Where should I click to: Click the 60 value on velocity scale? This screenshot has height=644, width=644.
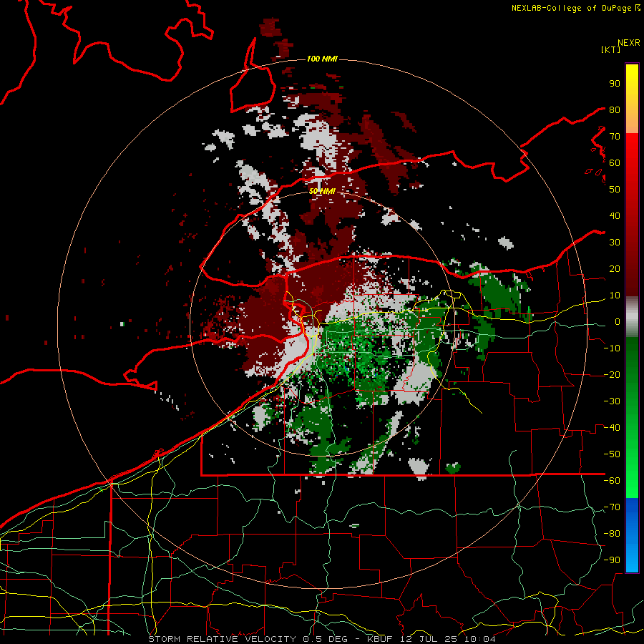coord(615,162)
